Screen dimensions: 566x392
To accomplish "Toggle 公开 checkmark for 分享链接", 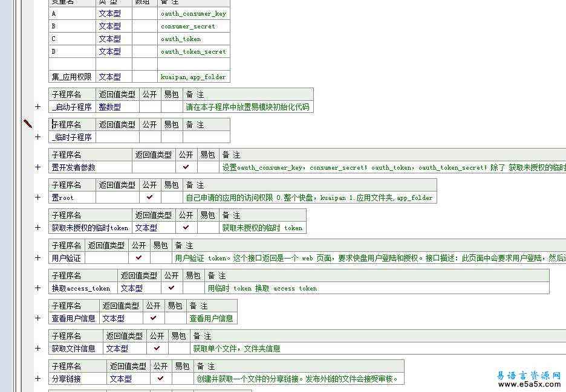I will click(161, 379).
